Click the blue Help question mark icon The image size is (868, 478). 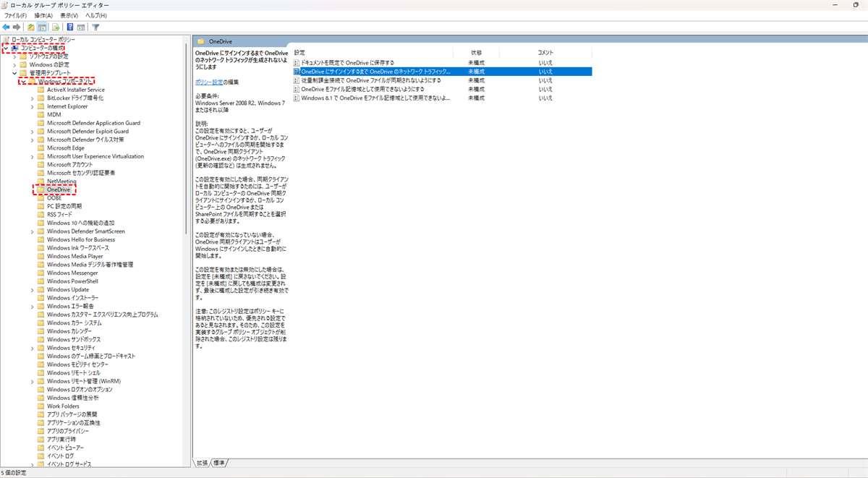[70, 27]
